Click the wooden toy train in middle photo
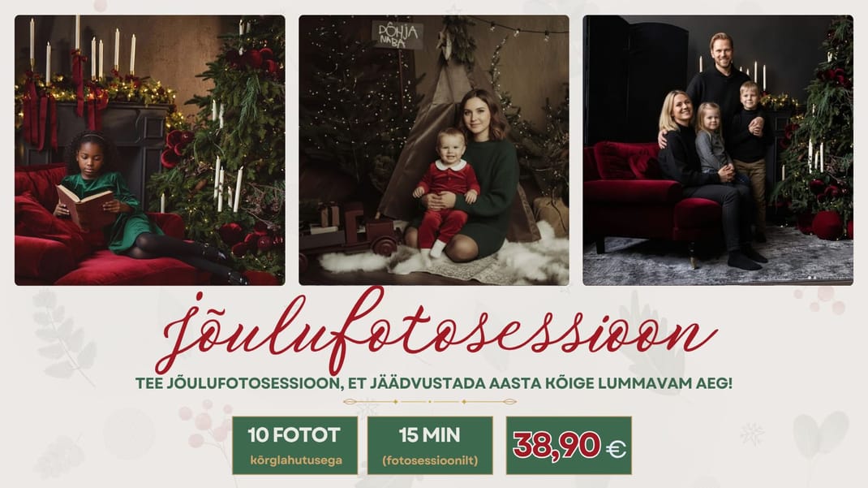The width and height of the screenshot is (868, 488). 351,230
